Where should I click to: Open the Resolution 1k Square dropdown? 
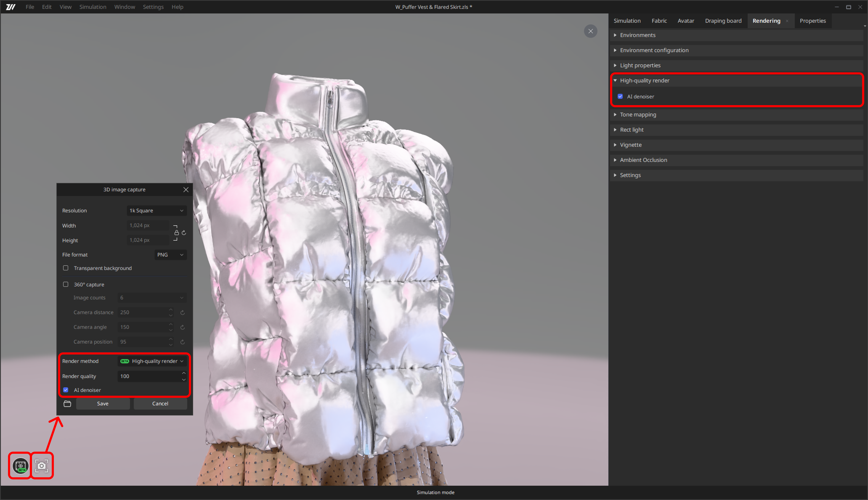click(x=157, y=210)
